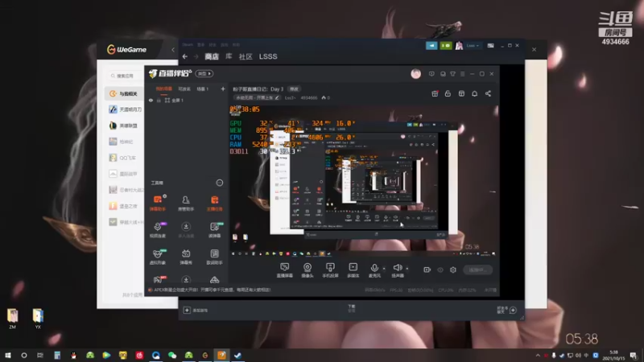Open the 读弹幕 tool icon

(214, 229)
